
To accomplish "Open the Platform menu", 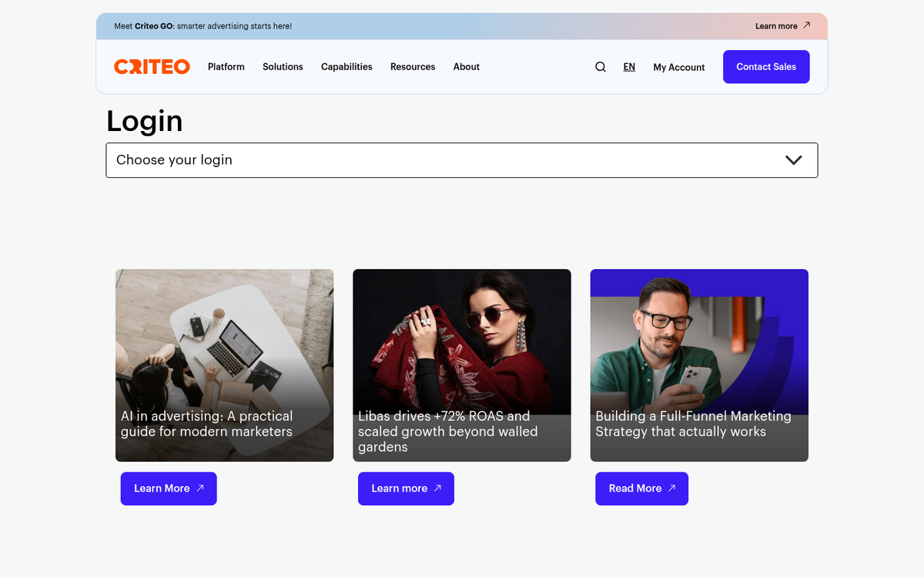I will coord(226,67).
